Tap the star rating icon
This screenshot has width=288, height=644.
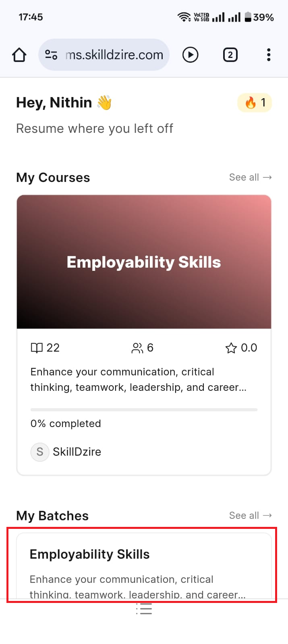pyautogui.click(x=231, y=348)
